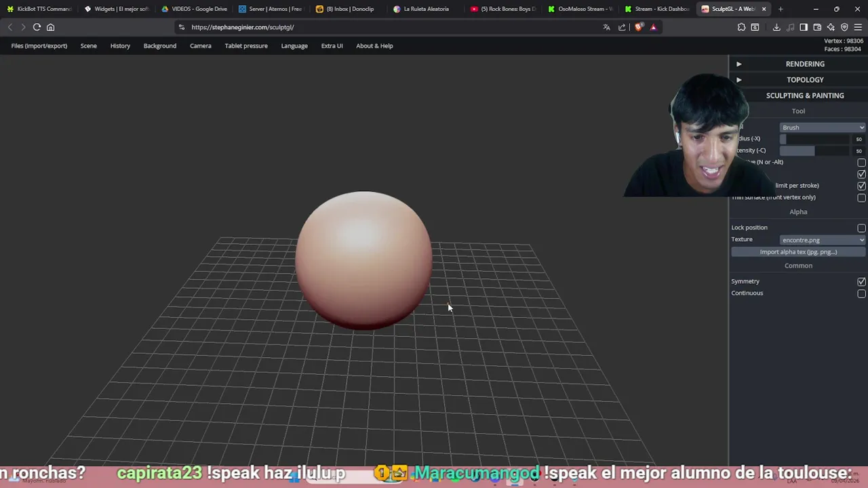Open the Extra UI menu
The width and height of the screenshot is (868, 488).
(x=332, y=46)
